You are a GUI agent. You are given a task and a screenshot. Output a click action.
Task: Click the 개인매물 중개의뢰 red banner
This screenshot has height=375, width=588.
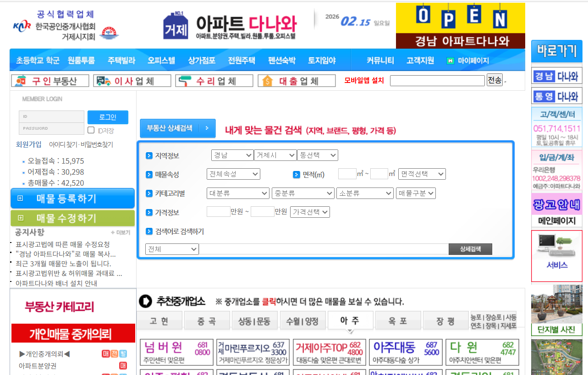coord(73,333)
